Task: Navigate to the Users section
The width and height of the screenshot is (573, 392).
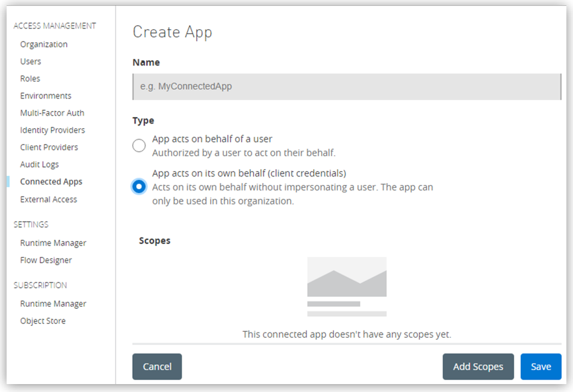Action: (x=30, y=61)
